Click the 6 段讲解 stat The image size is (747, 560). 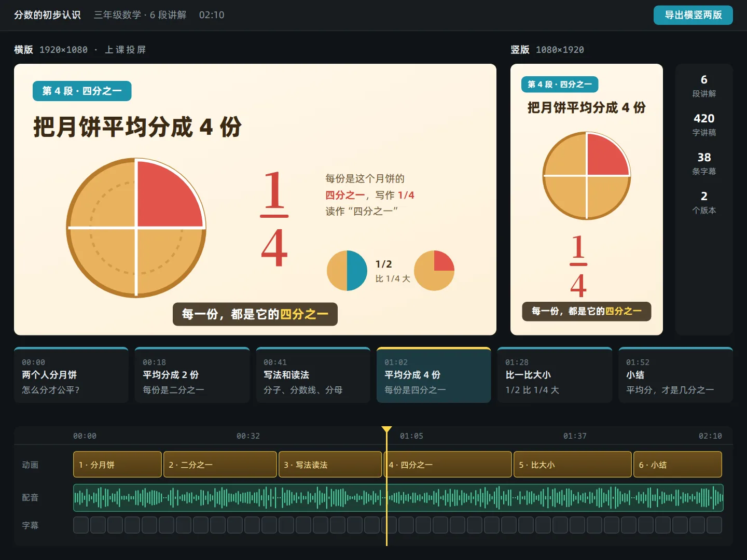[704, 86]
